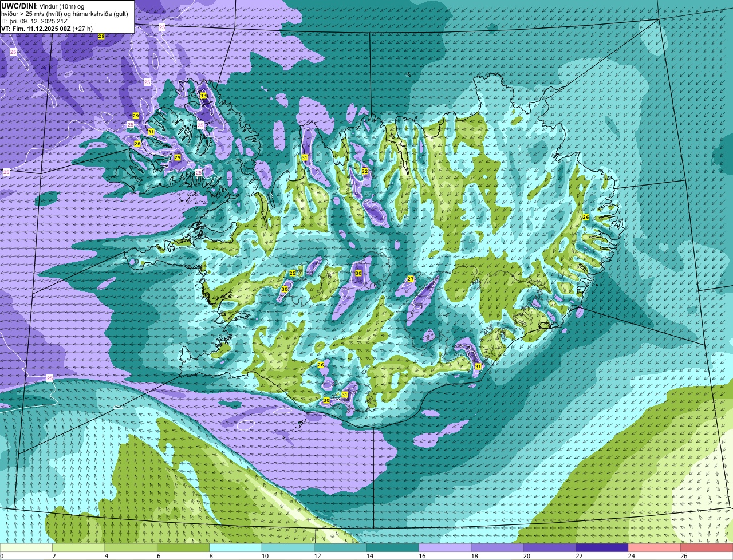This screenshot has width=733, height=560.
Task: Click the "2" tick on the color scale
Action: coord(54,556)
